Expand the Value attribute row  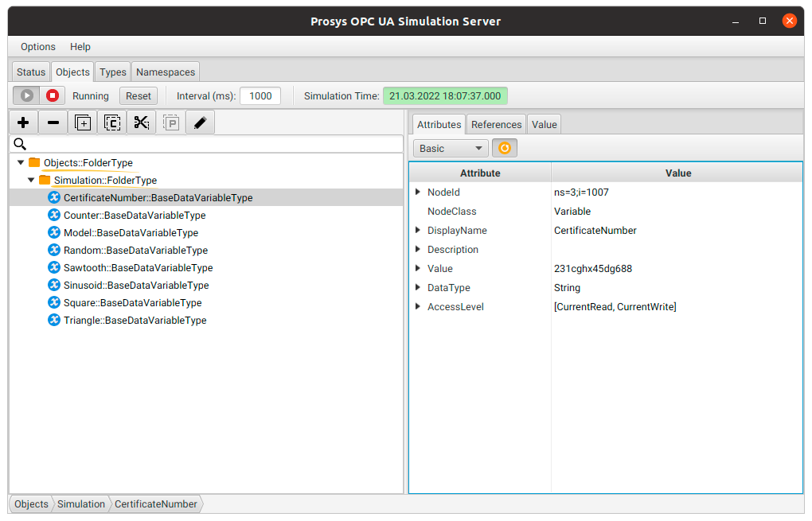(x=418, y=269)
